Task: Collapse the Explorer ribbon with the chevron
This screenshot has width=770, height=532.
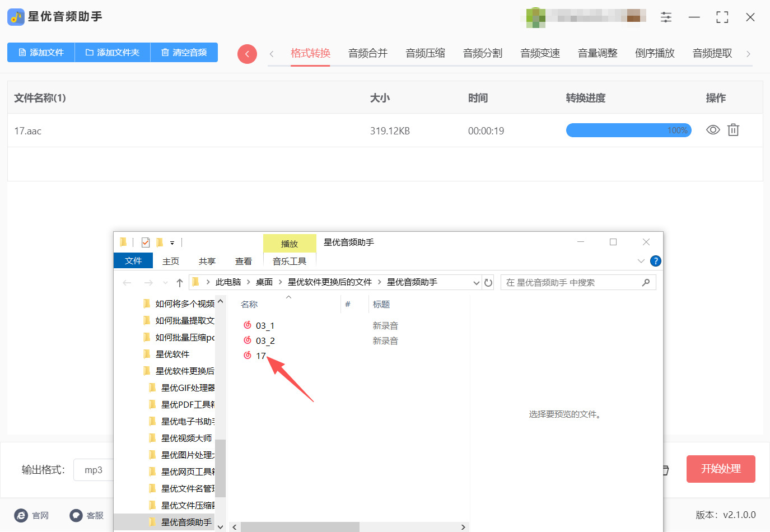Action: tap(641, 260)
